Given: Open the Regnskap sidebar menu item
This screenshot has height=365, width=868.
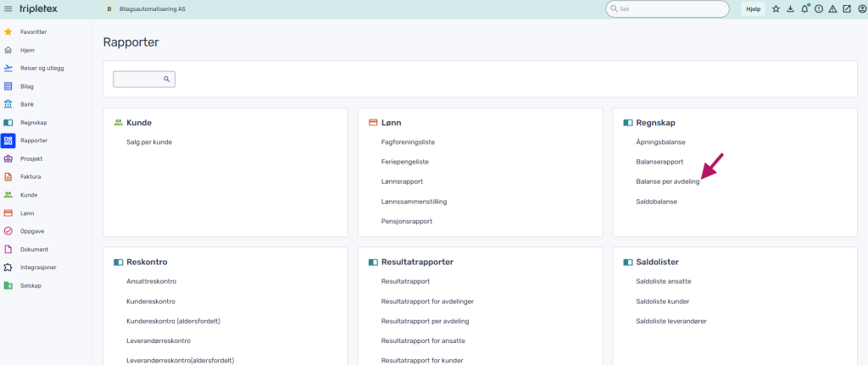Looking at the screenshot, I should point(33,122).
